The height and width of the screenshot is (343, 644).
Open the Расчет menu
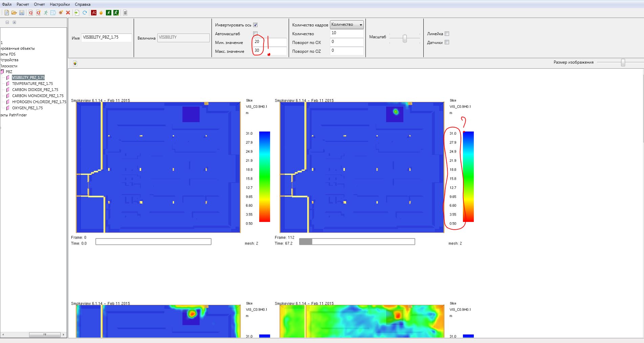click(23, 4)
